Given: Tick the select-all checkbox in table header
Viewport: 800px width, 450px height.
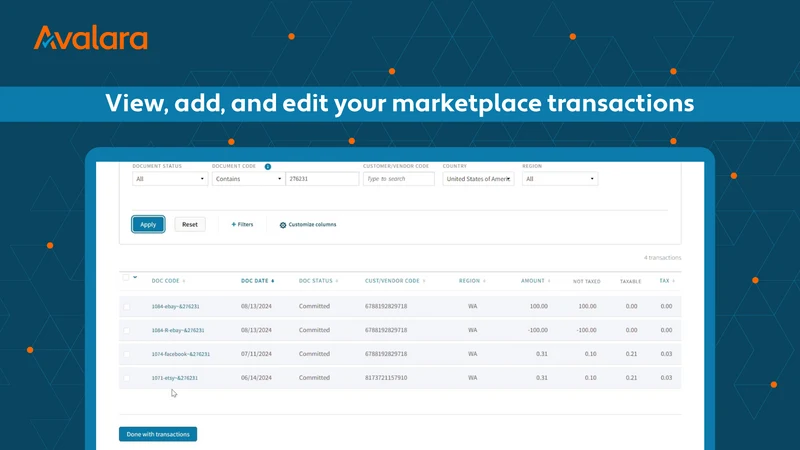Looking at the screenshot, I should tap(126, 278).
